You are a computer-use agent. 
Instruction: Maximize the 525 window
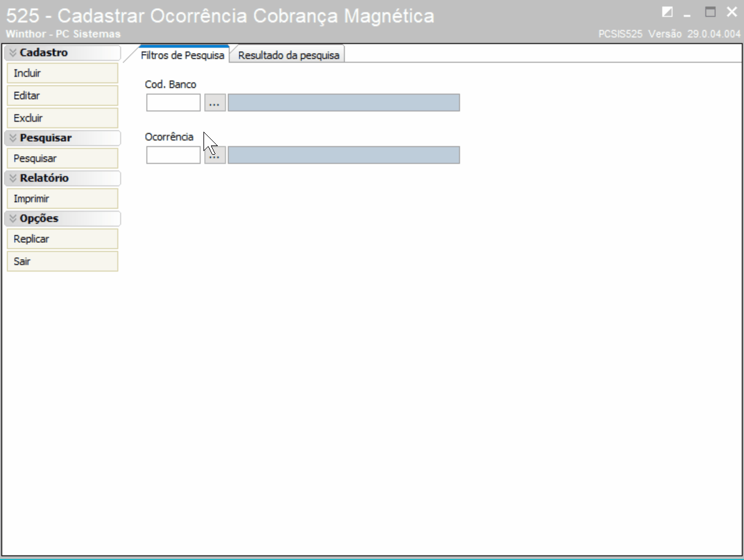coord(710,12)
